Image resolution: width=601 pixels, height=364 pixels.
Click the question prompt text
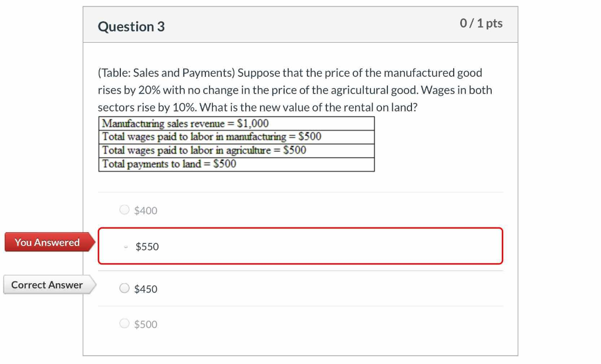pyautogui.click(x=293, y=90)
